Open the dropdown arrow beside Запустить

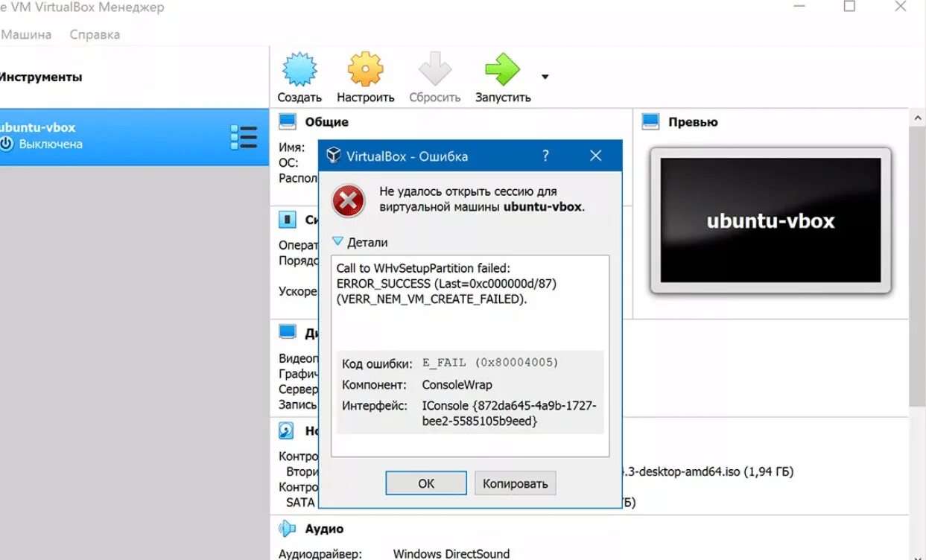545,77
